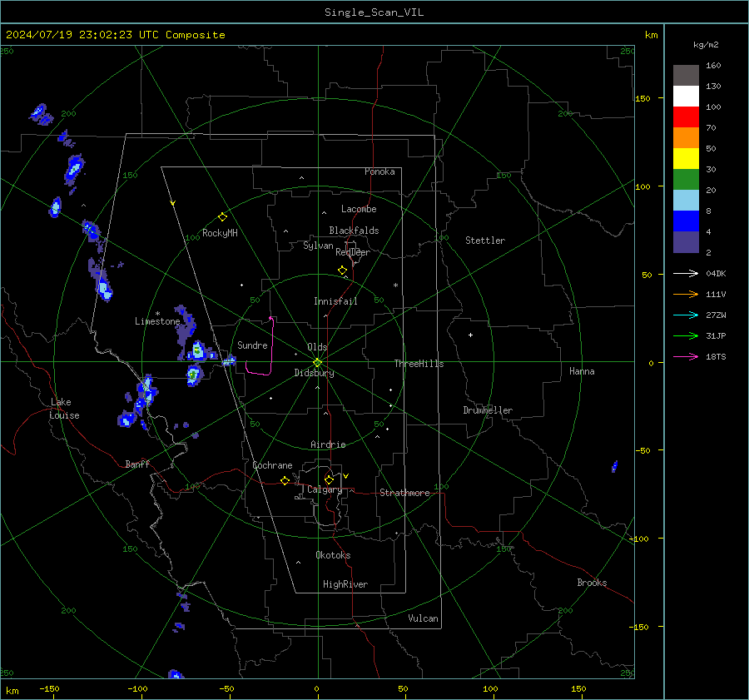Click the yellow diamond marker below Cochrane
The height and width of the screenshot is (700, 749).
coord(285,480)
